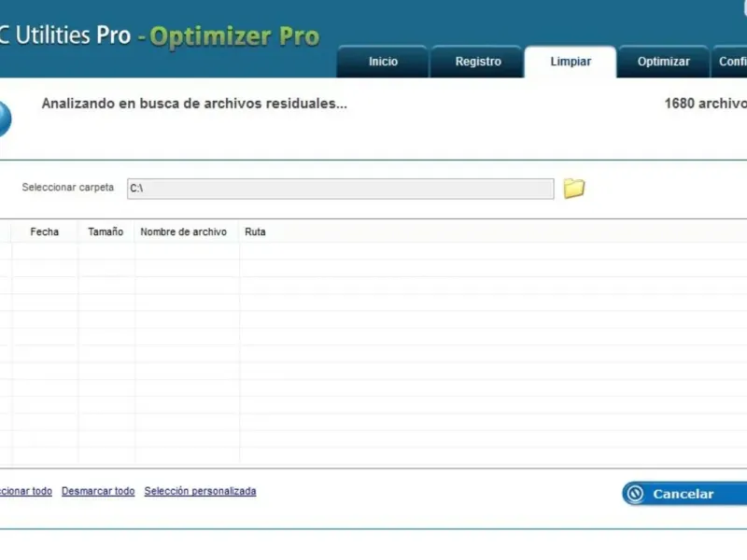Sort by Tamaño column header
This screenshot has height=560, width=747.
[x=106, y=231]
